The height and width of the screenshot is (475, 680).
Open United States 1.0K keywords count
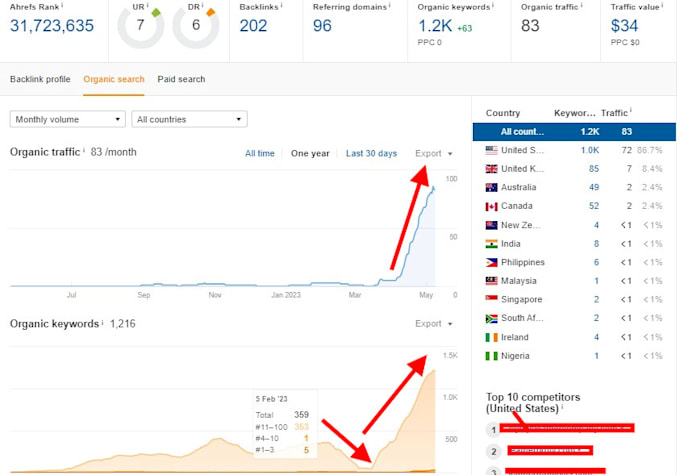tap(590, 150)
